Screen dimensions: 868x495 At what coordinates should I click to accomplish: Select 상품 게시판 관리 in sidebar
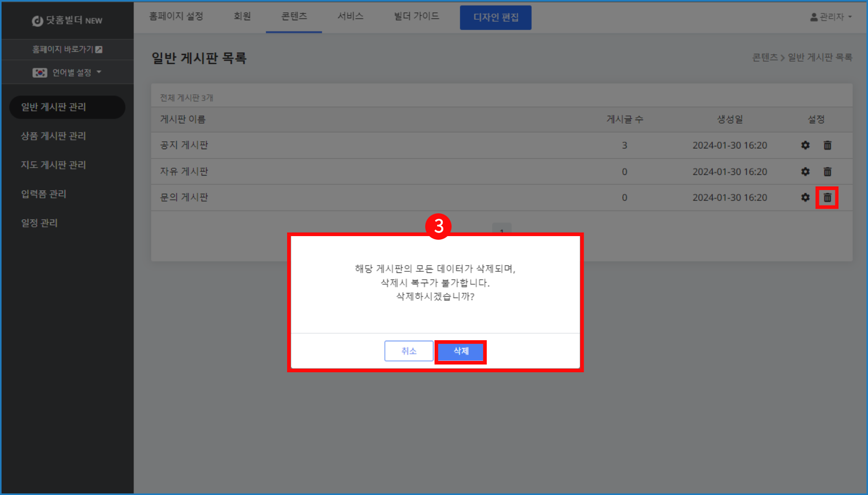point(53,136)
